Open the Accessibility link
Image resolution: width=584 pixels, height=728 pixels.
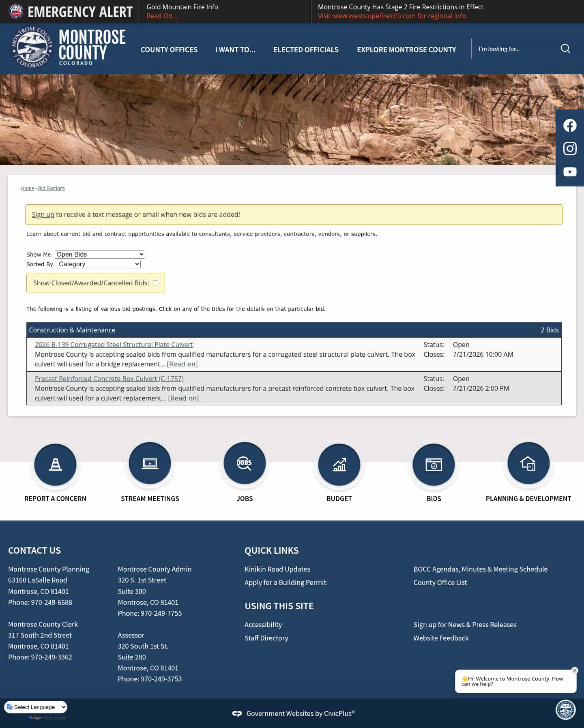coord(263,625)
